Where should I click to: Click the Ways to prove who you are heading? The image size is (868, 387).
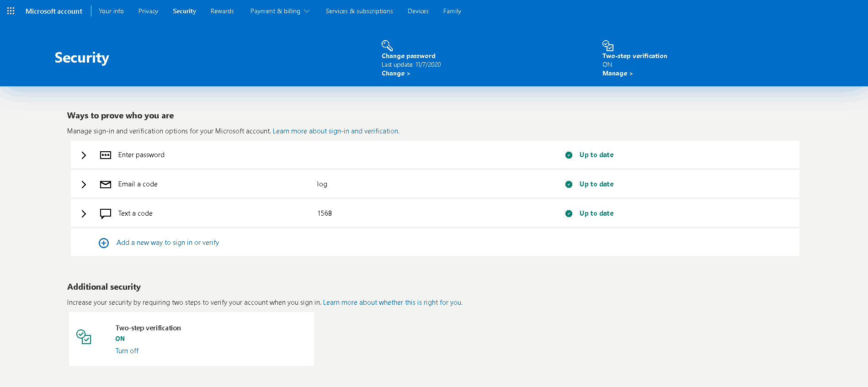[x=121, y=116]
